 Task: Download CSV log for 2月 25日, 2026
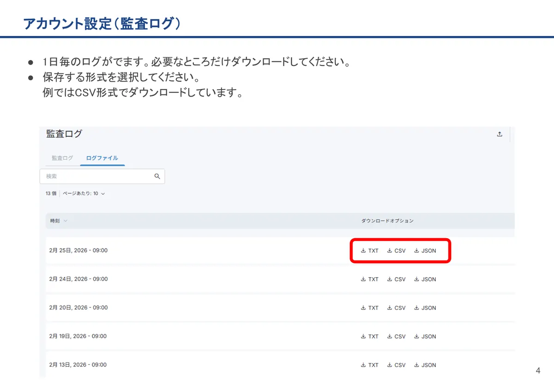[x=396, y=251]
